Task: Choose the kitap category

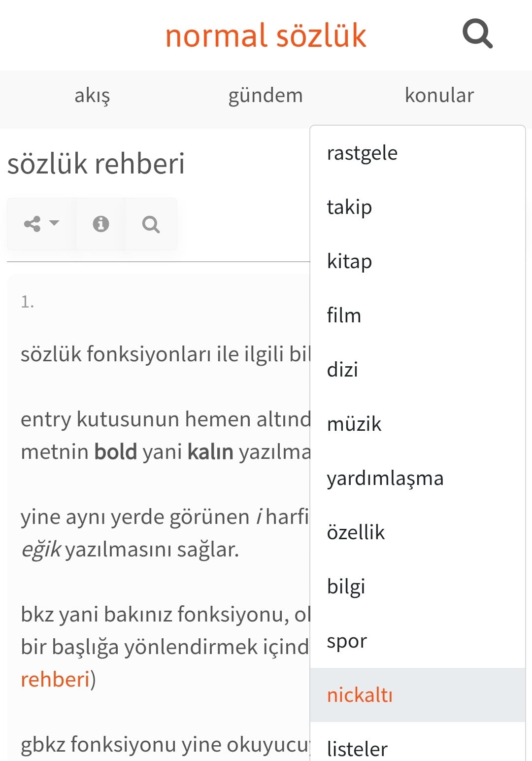Action: point(418,261)
